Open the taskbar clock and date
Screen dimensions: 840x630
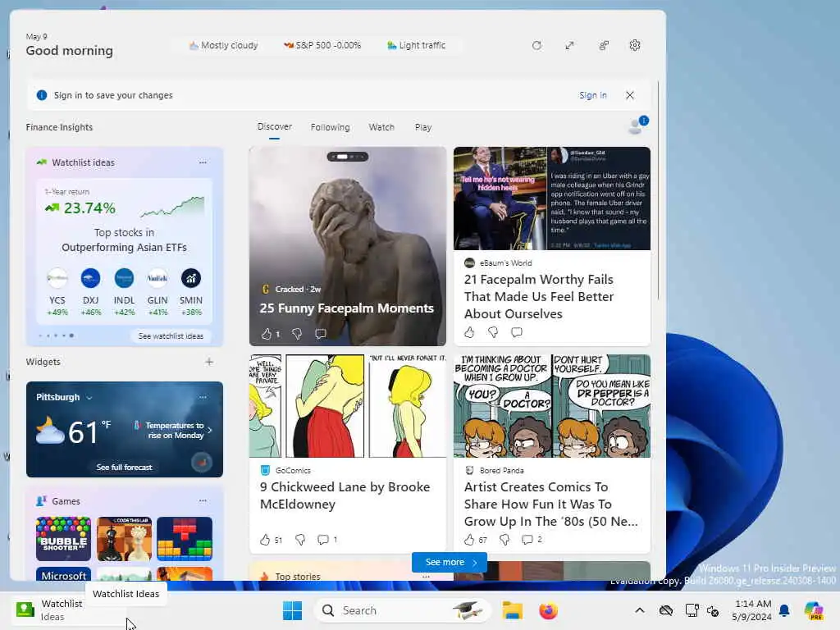tap(753, 610)
